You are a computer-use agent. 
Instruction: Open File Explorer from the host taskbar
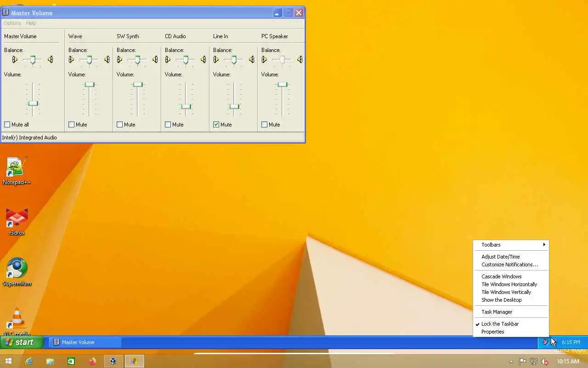pyautogui.click(x=50, y=361)
